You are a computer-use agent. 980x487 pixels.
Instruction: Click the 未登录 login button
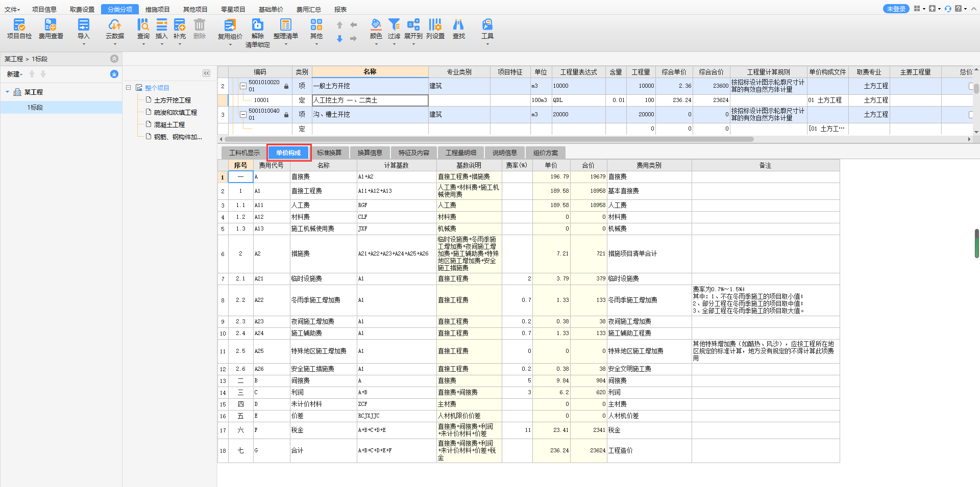tap(896, 9)
